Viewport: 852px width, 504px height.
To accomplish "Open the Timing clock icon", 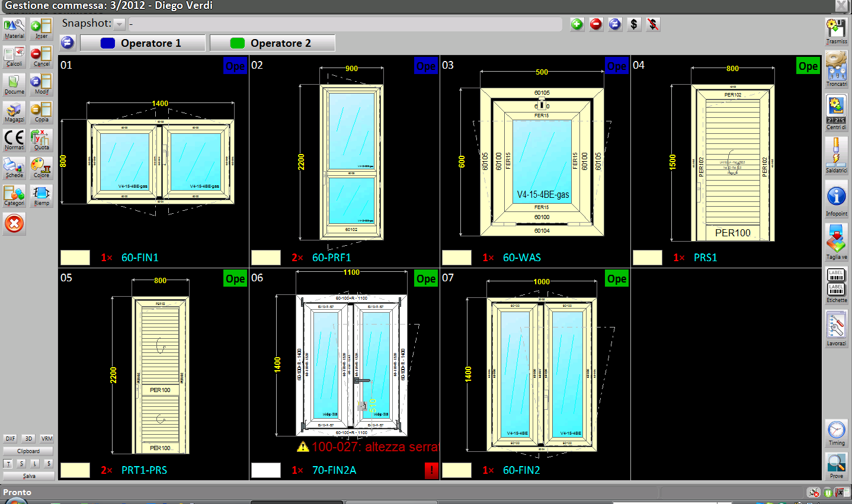I will (x=837, y=434).
